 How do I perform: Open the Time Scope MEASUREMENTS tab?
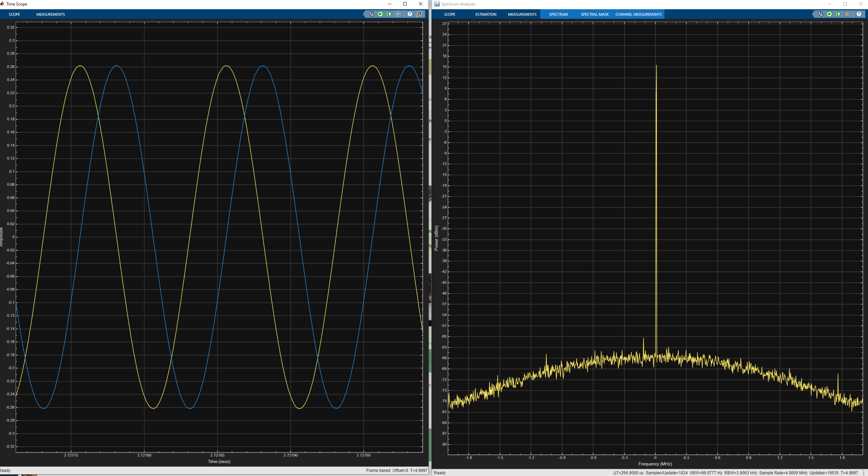coord(51,14)
